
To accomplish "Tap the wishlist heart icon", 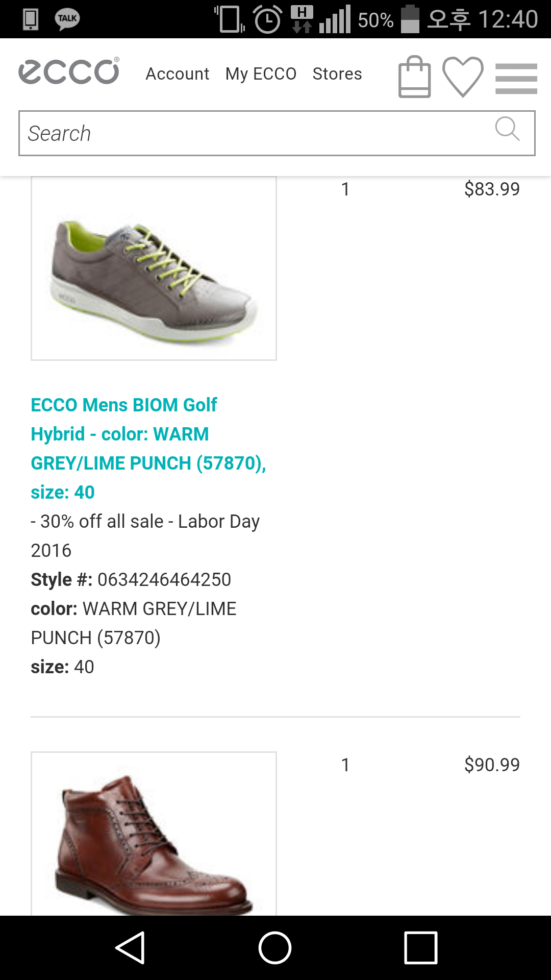I will coord(463,77).
